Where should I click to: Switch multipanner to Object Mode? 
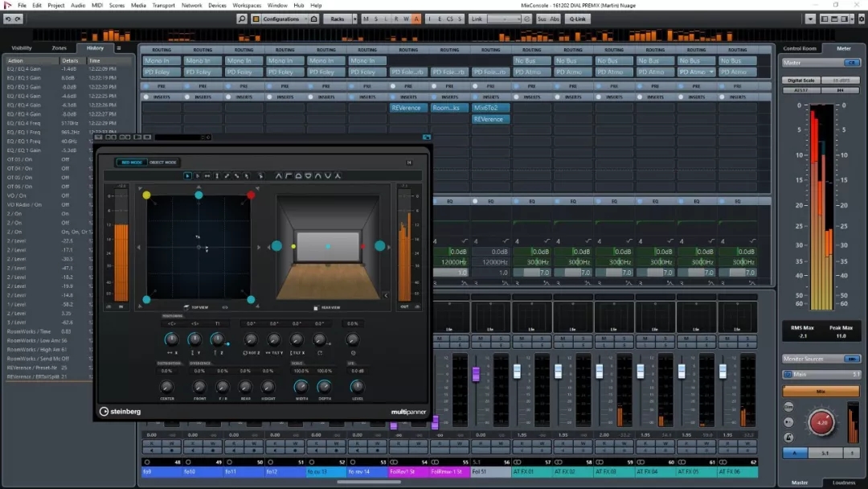(x=162, y=162)
